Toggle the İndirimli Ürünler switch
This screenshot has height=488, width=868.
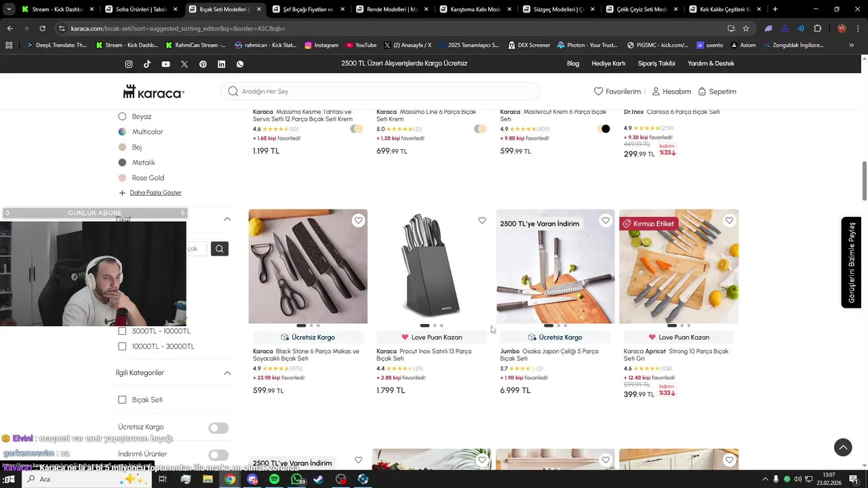pyautogui.click(x=218, y=455)
